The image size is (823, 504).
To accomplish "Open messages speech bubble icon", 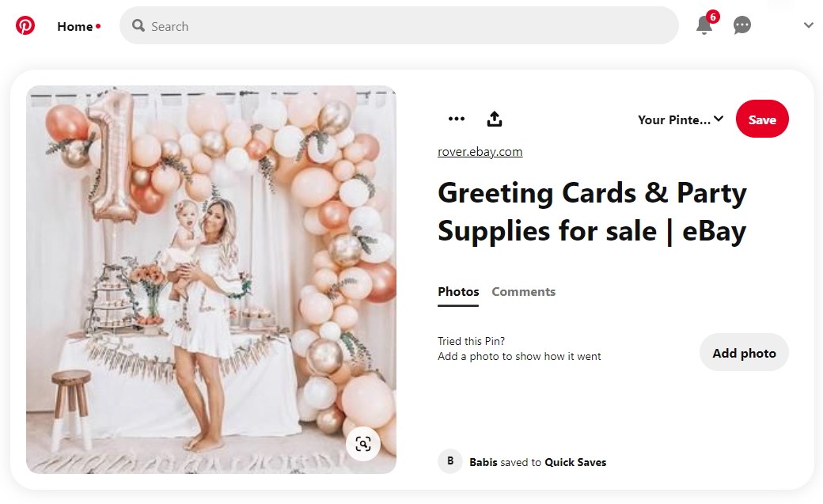I will point(741,25).
